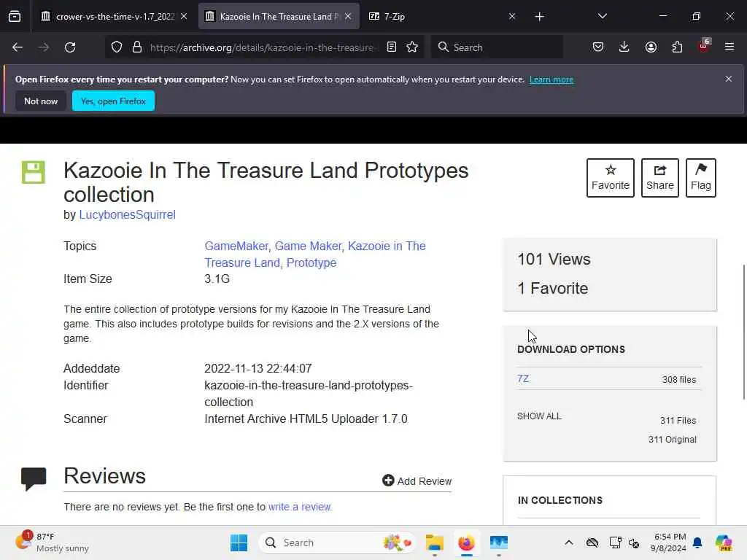Bookmark this page with star icon
This screenshot has width=747, height=560.
413,47
